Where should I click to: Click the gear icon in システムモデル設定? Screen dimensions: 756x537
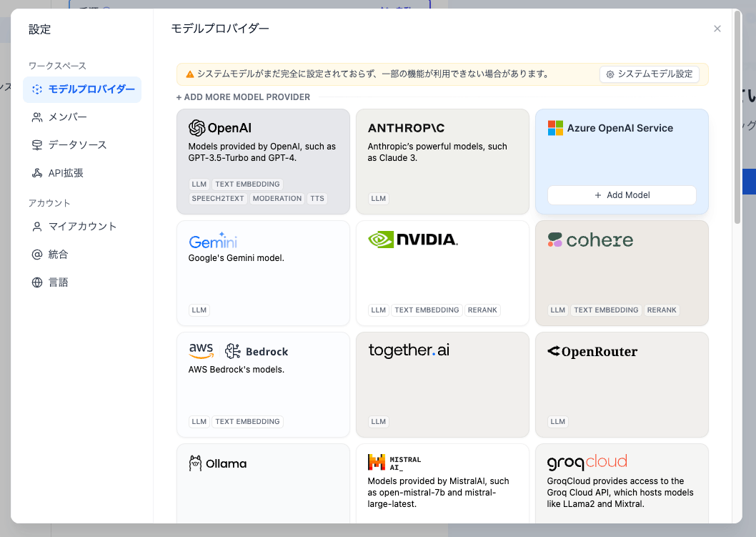(x=610, y=74)
